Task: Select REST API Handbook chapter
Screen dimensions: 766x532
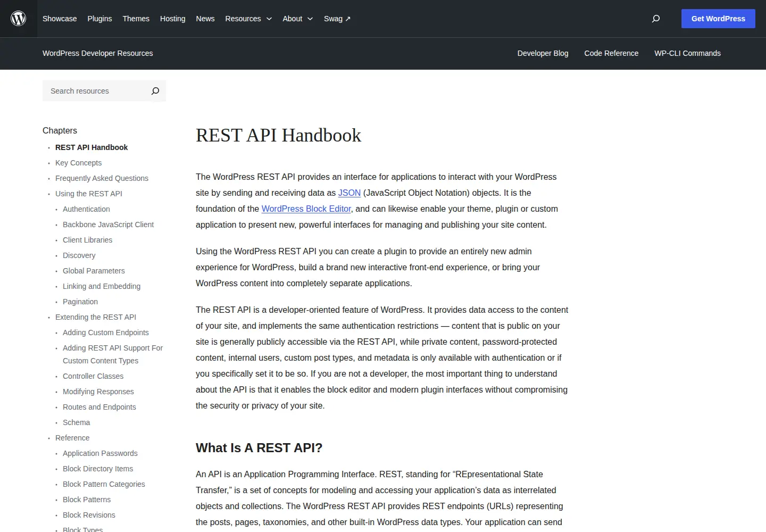Action: 91,147
